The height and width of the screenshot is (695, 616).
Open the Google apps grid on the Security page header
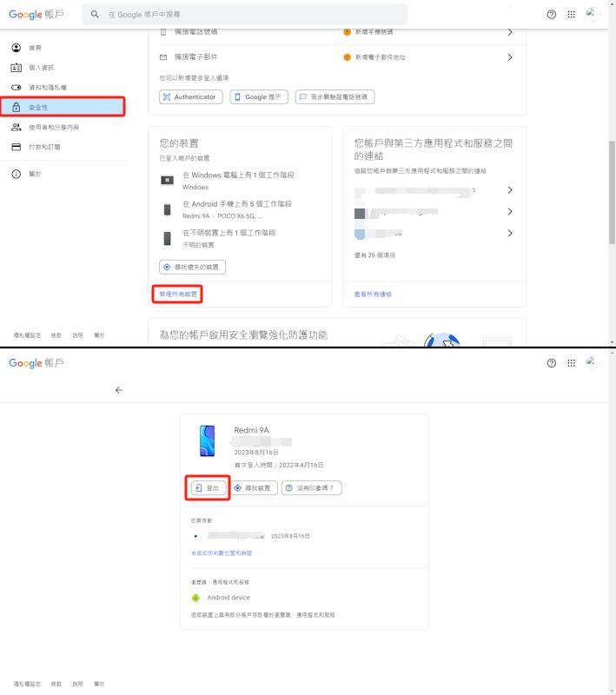[x=571, y=14]
